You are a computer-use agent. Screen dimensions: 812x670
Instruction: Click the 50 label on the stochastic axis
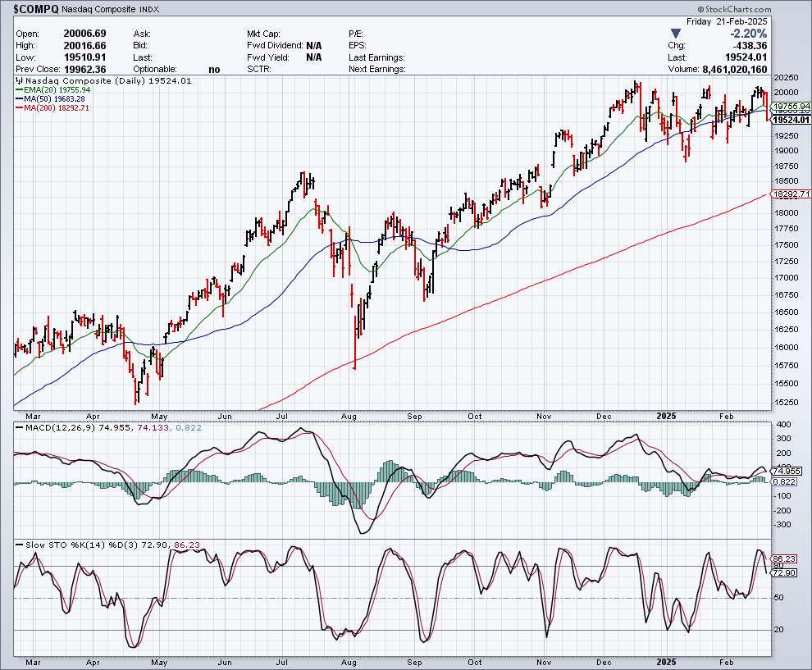coord(778,598)
